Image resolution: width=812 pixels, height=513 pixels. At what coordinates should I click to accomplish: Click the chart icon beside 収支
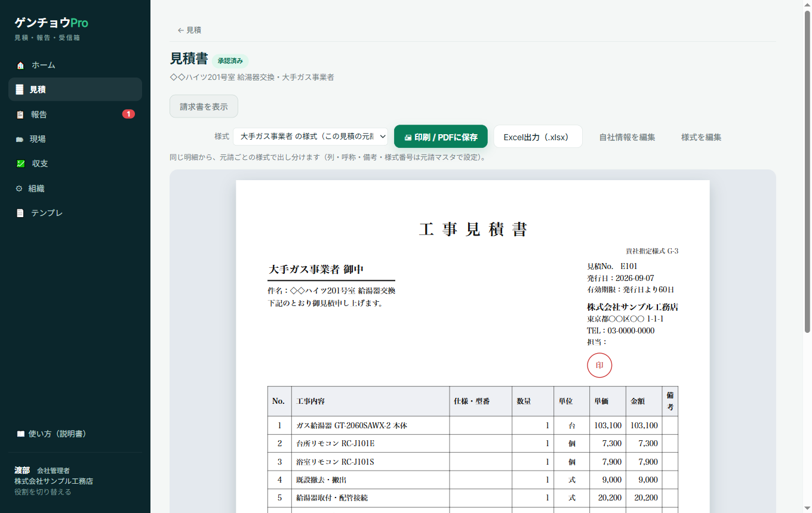click(x=21, y=163)
